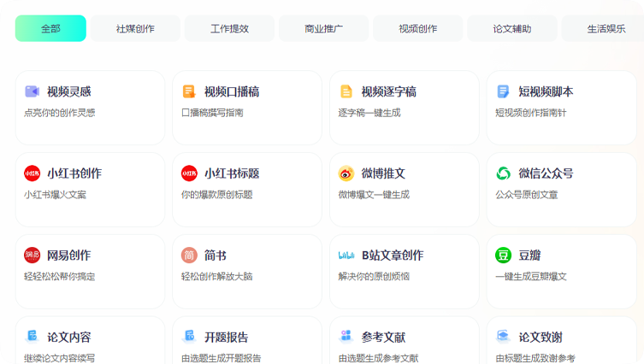Click the text 由标题生成致谢参考
The image size is (644, 364).
535,358
